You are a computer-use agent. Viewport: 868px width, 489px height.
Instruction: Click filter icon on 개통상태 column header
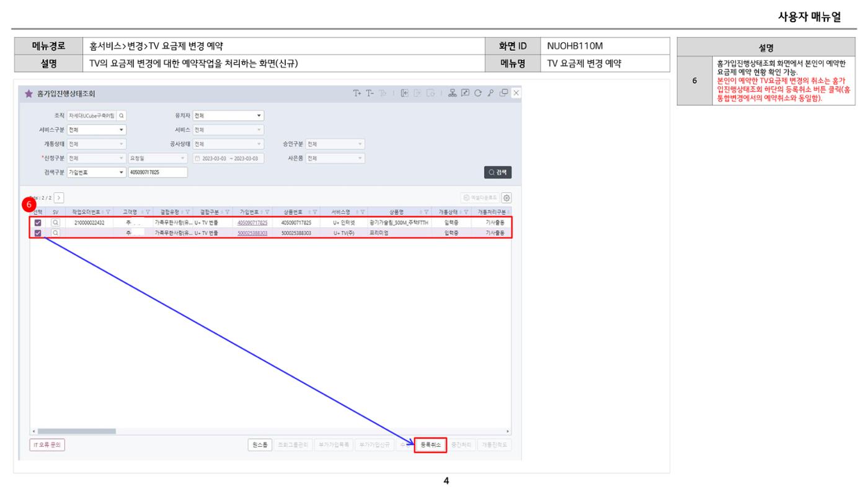pyautogui.click(x=467, y=212)
